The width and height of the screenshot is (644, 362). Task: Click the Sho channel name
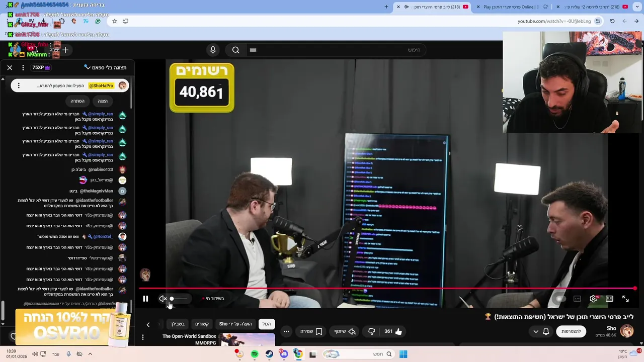[611, 328]
